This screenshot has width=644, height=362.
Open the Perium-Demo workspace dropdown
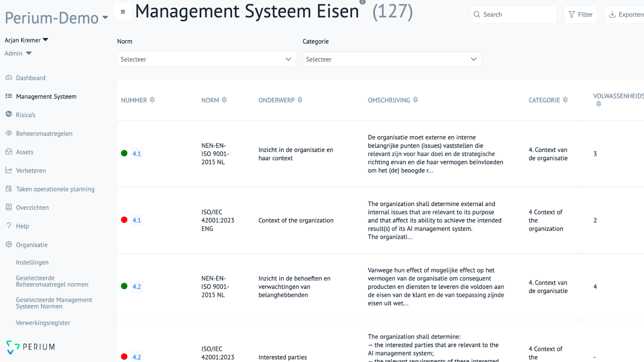56,18
